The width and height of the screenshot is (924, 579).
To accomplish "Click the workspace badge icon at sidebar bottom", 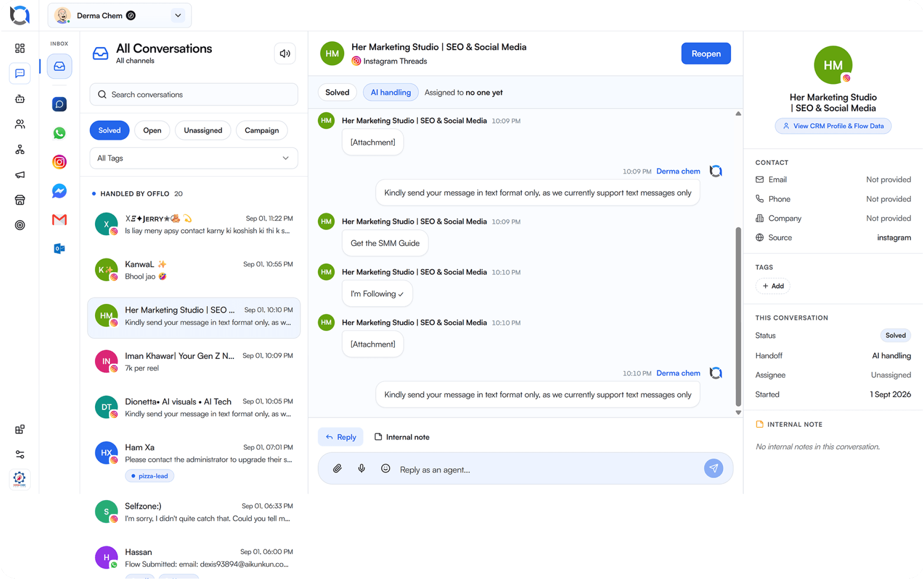I will coord(20,479).
